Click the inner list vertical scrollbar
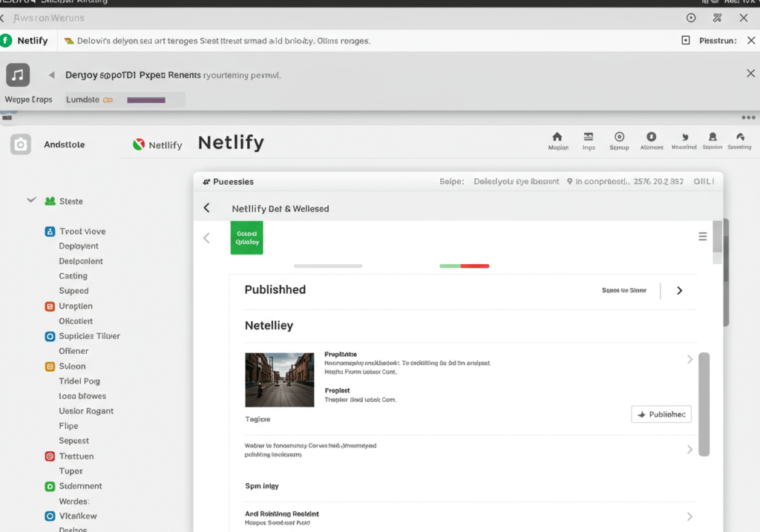The height and width of the screenshot is (532, 760). tap(704, 404)
